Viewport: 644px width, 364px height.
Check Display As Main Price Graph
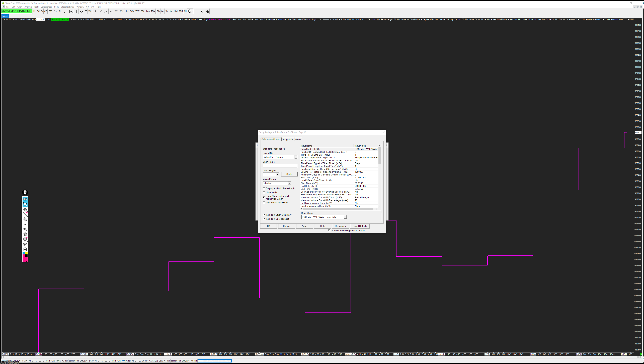[x=264, y=189]
